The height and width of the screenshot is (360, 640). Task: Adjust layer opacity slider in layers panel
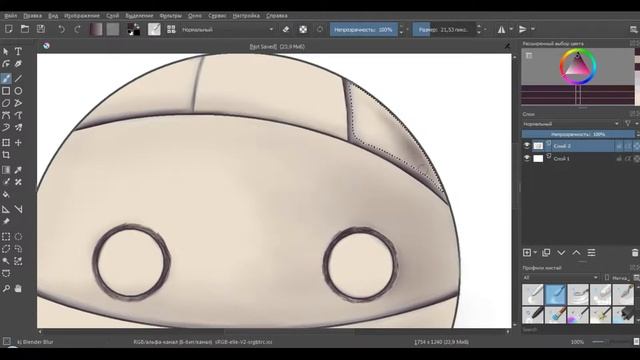point(578,134)
